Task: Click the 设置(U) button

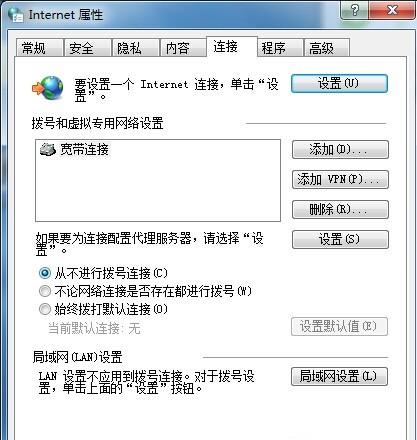Action: coord(339,83)
